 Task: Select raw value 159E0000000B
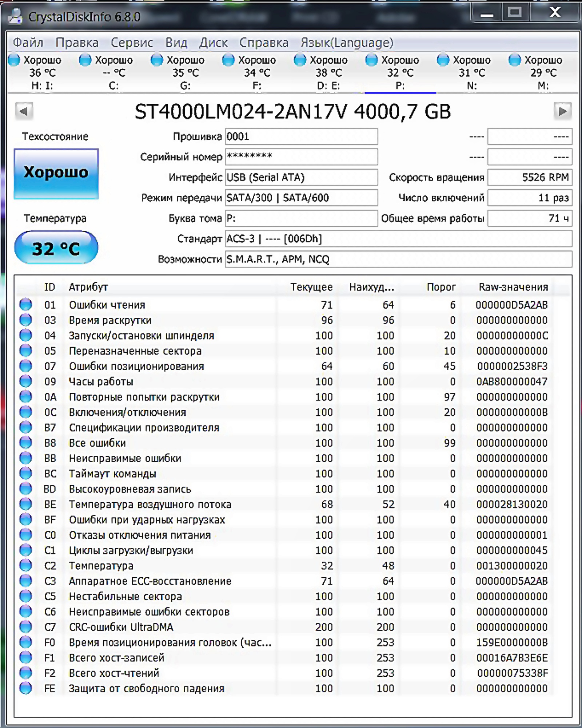(x=512, y=642)
